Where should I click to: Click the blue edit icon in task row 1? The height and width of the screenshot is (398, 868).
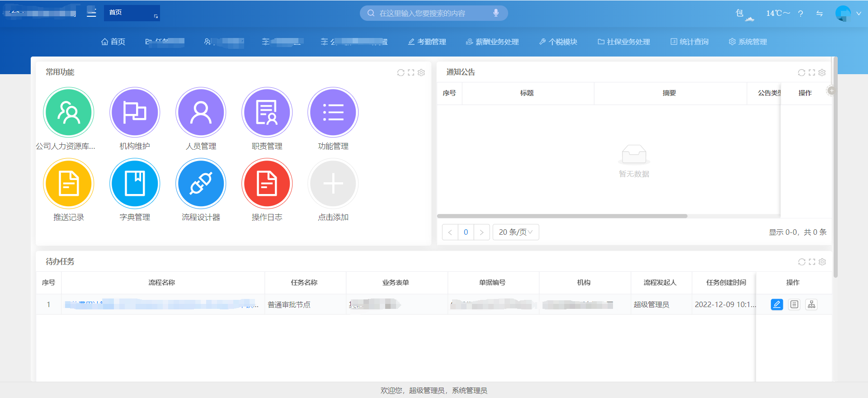(777, 304)
